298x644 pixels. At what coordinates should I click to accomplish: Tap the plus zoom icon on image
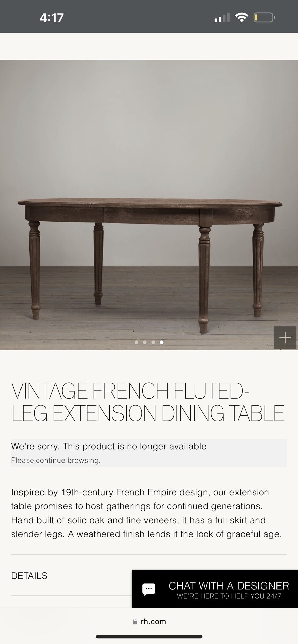285,337
